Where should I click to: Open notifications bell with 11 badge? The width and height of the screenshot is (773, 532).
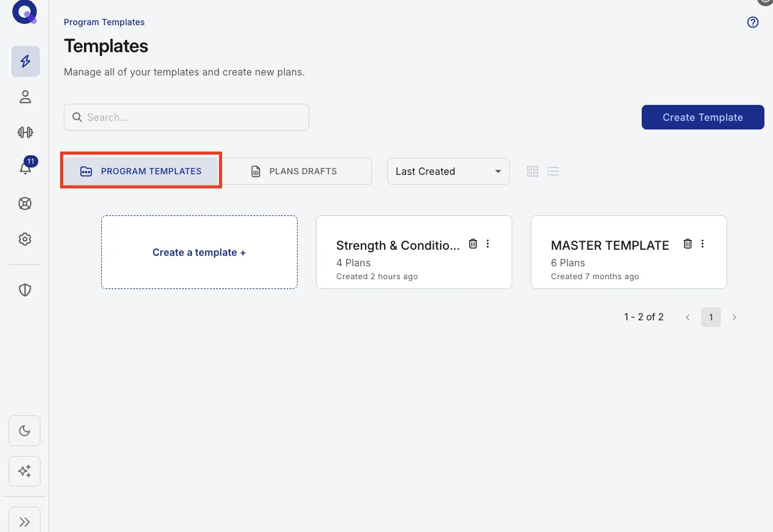pos(25,168)
